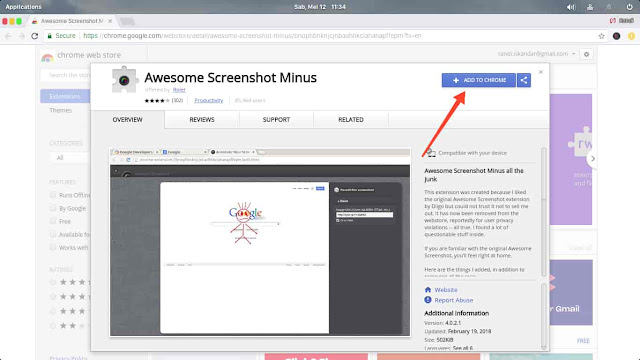640x360 pixels.
Task: Open the power menu icon
Action: (x=629, y=7)
